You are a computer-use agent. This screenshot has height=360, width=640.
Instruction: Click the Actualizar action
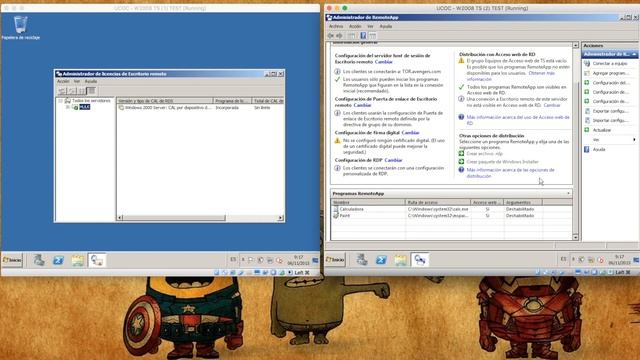[x=602, y=130]
